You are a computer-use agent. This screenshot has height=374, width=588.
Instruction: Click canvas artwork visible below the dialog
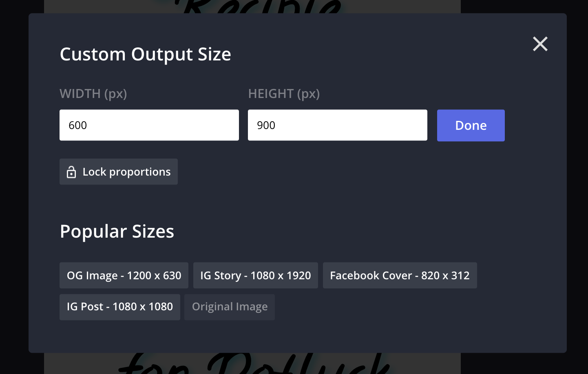[253, 363]
